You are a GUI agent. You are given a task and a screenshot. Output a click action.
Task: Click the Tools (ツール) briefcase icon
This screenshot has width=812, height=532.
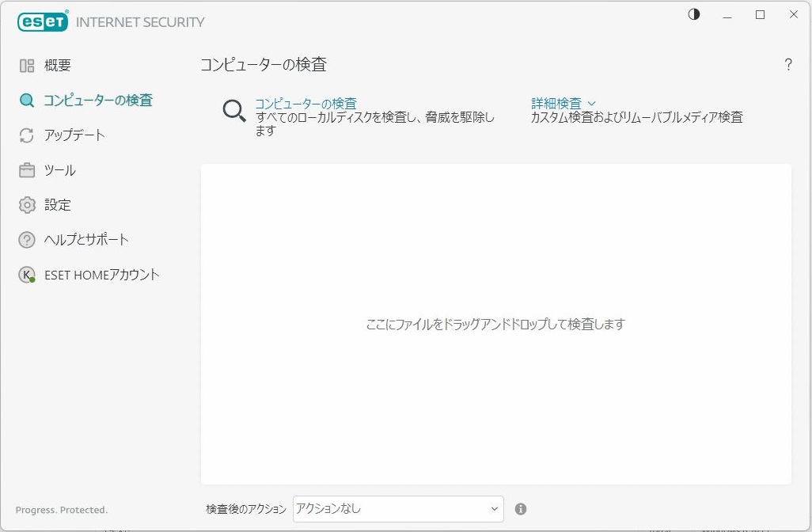(27, 170)
